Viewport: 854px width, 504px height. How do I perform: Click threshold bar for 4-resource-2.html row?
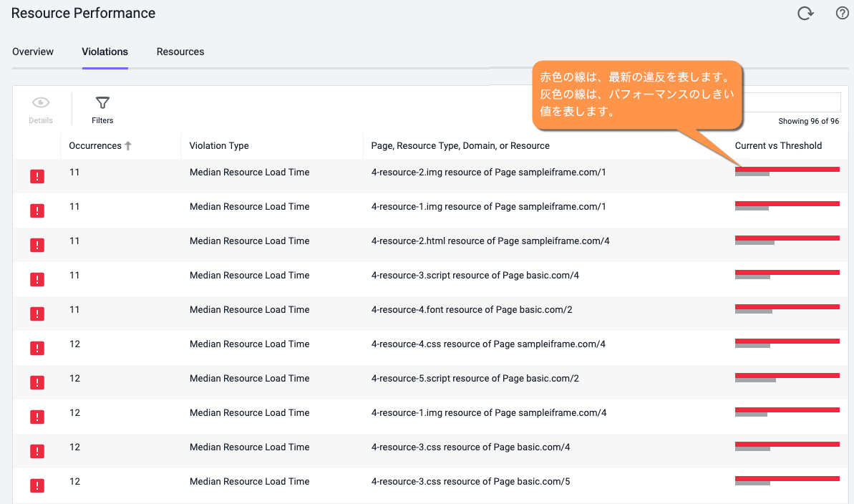(787, 241)
